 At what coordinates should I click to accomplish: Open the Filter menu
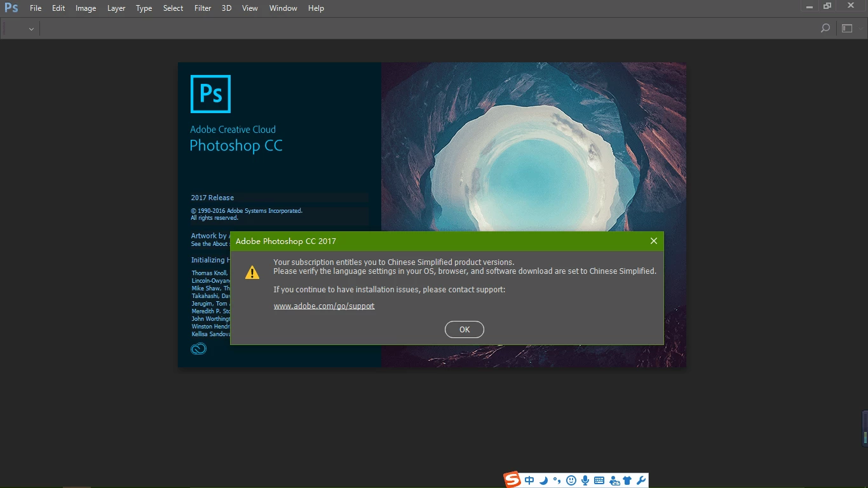click(203, 8)
